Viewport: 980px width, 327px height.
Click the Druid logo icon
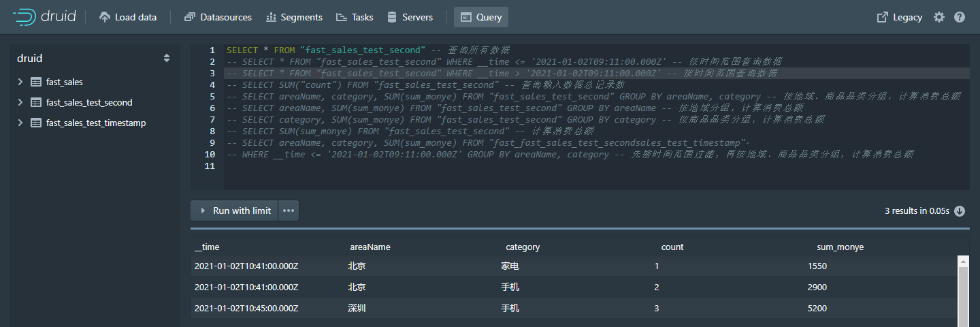(25, 17)
